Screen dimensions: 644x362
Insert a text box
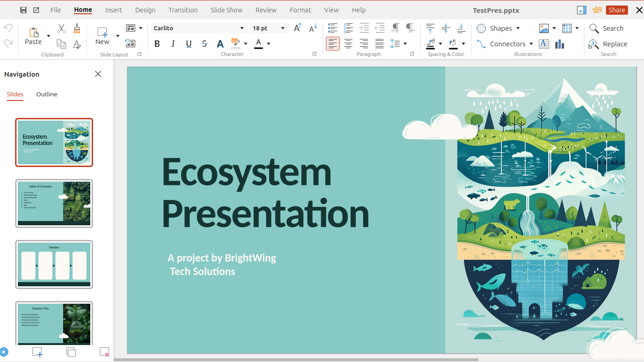(544, 44)
